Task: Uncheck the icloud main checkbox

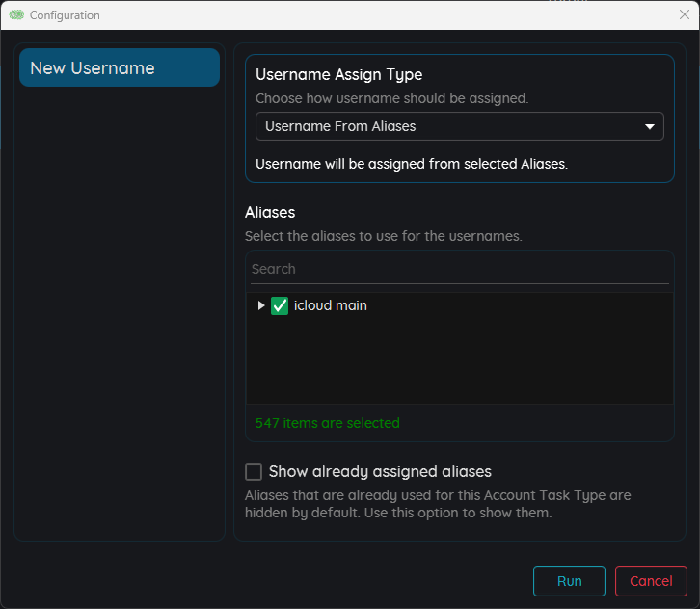Action: click(280, 305)
